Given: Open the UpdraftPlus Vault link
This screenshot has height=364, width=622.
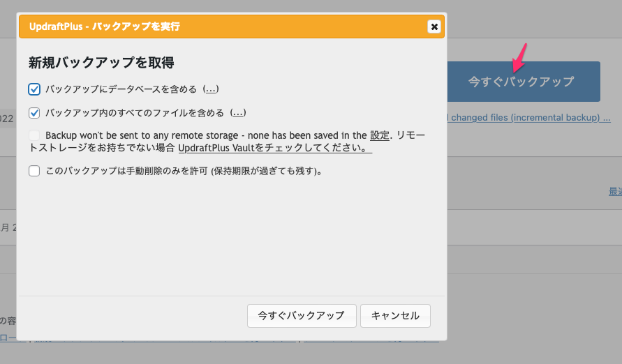Looking at the screenshot, I should pyautogui.click(x=275, y=148).
